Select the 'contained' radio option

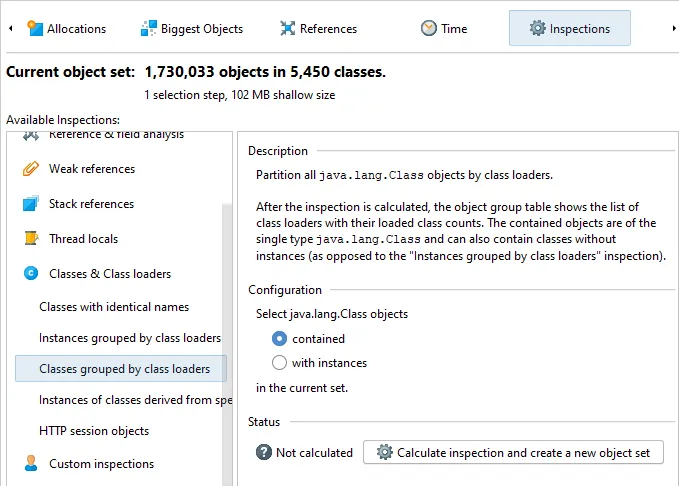click(x=279, y=339)
